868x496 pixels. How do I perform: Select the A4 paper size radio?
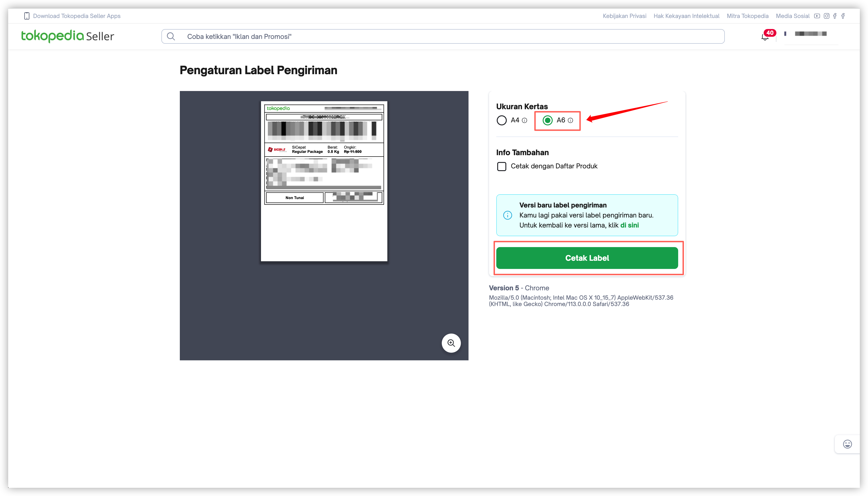point(501,120)
